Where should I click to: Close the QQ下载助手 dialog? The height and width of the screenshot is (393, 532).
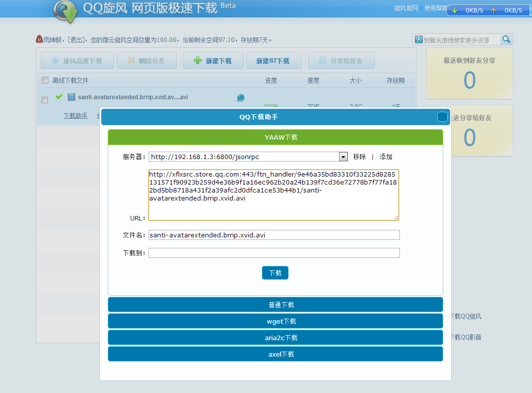pyautogui.click(x=442, y=117)
